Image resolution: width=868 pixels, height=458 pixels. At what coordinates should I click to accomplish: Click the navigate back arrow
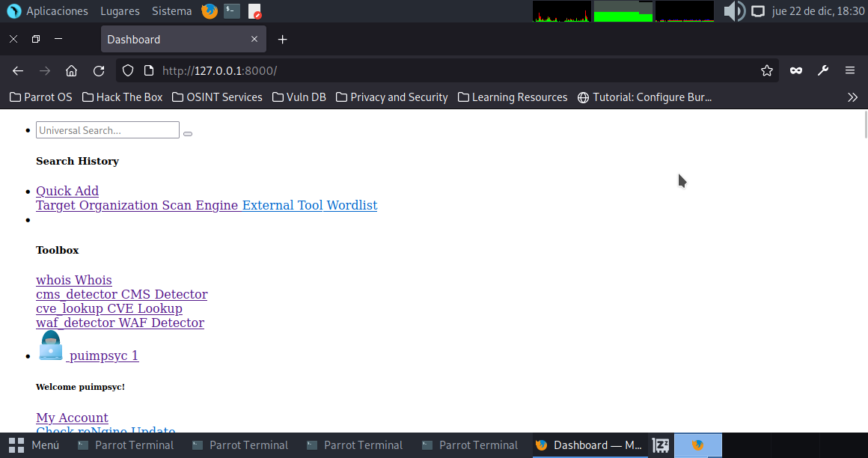coord(17,70)
